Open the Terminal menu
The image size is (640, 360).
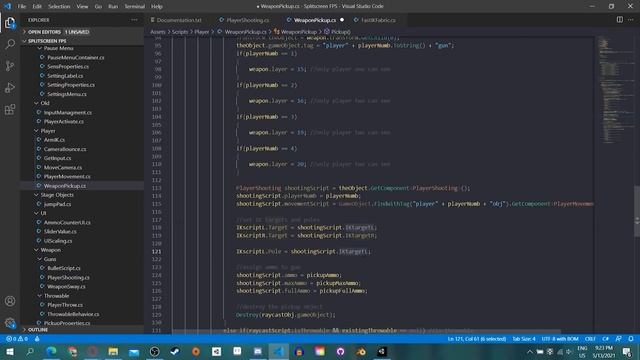point(135,6)
